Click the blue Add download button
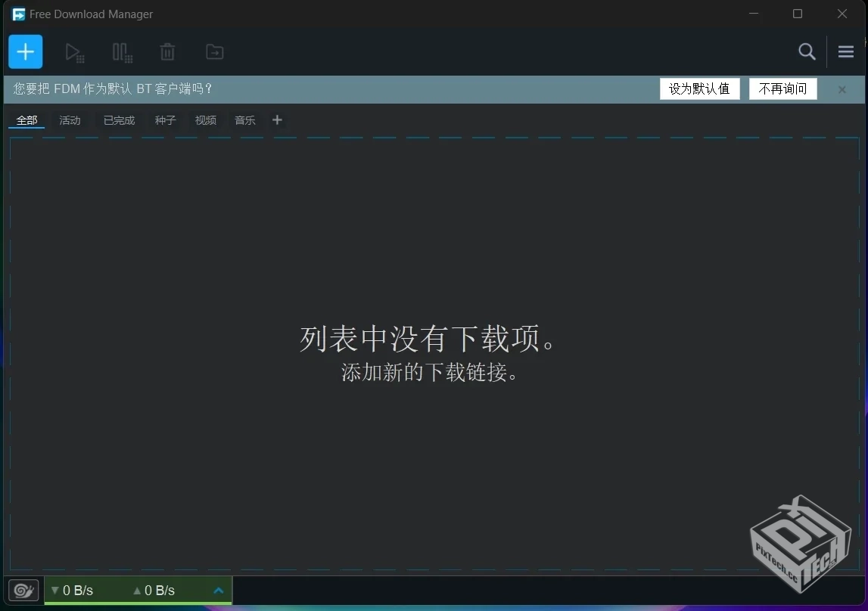 point(25,51)
